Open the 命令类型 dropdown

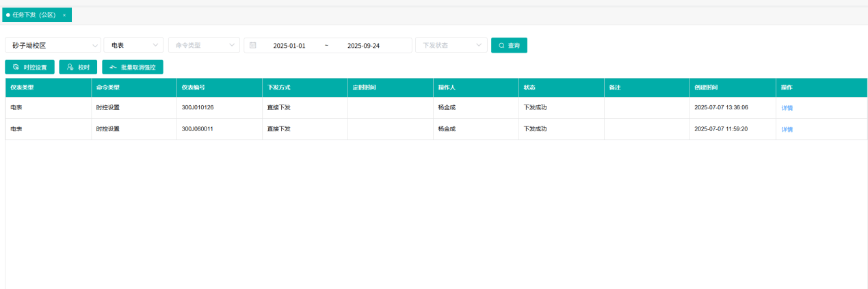(204, 45)
